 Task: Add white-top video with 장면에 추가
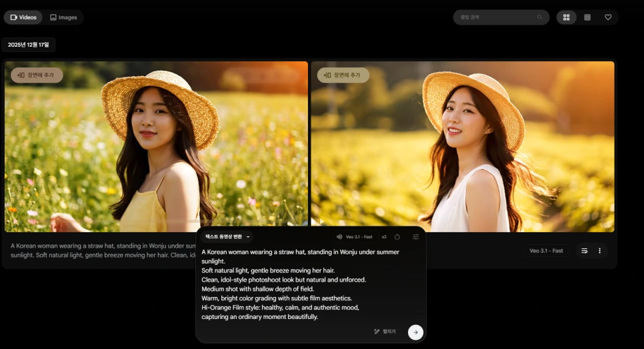[343, 75]
